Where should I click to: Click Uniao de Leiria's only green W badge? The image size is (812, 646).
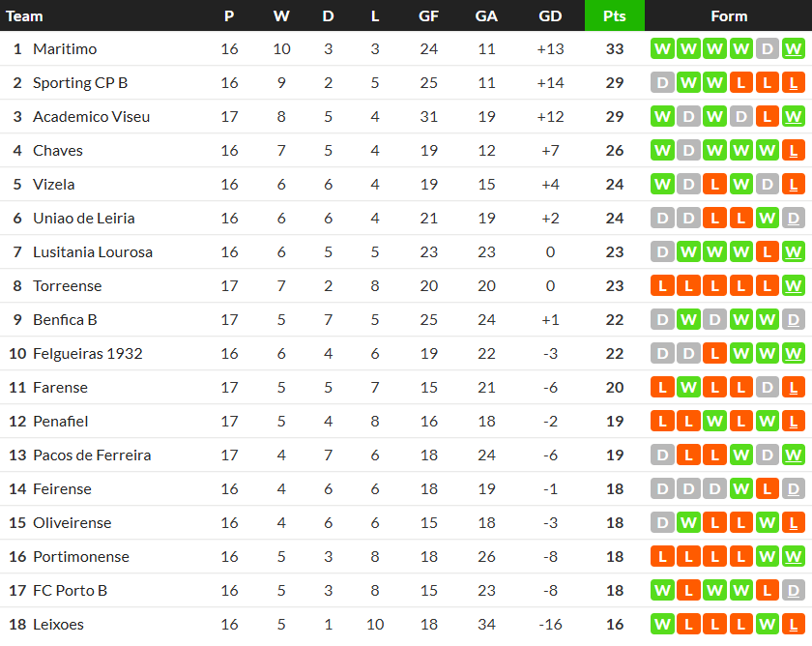(767, 219)
